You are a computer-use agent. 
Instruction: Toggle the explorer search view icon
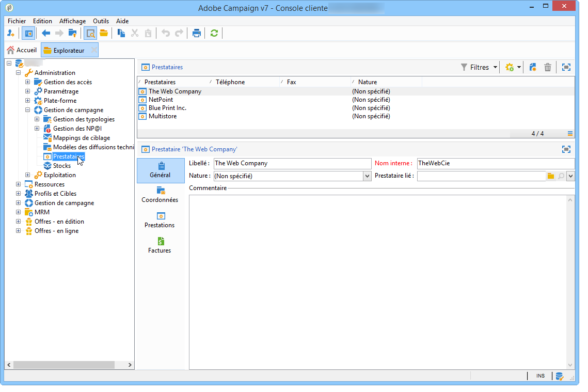pos(90,34)
